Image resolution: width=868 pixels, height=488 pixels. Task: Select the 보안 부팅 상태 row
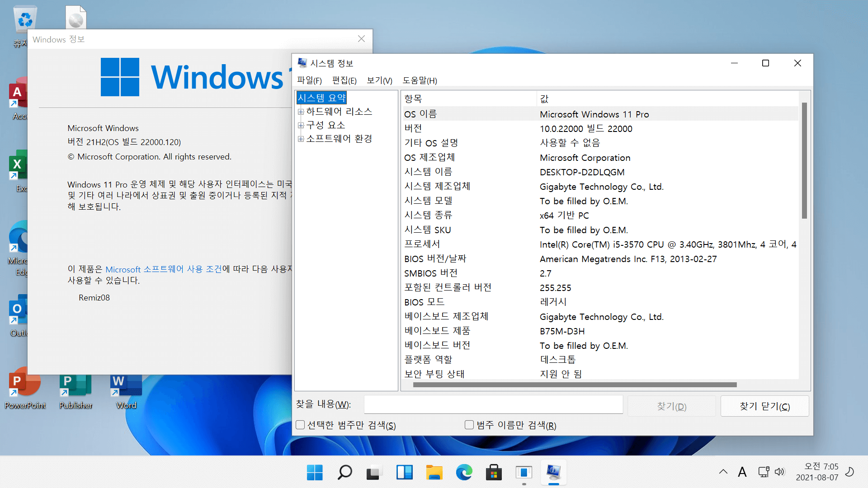[x=600, y=374]
